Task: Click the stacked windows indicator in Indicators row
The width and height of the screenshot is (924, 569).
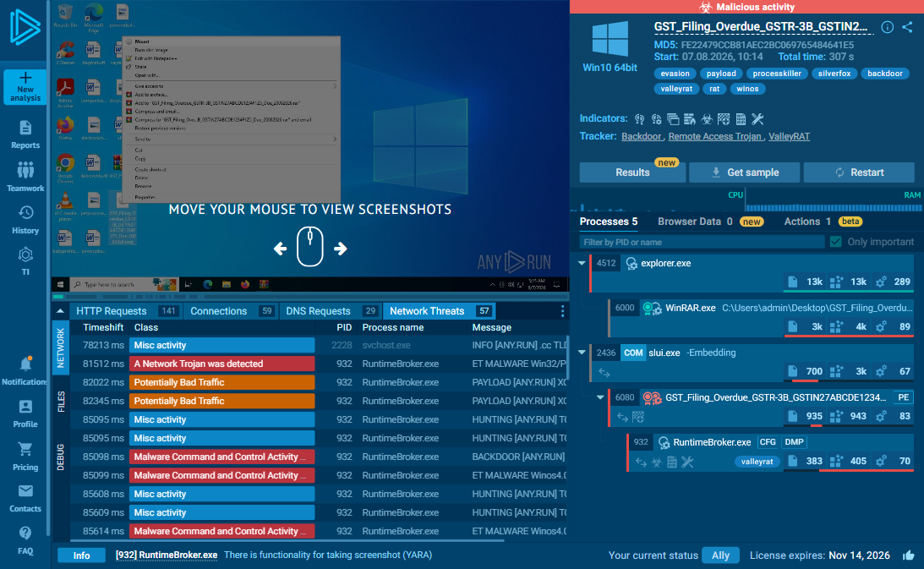Action: point(672,119)
